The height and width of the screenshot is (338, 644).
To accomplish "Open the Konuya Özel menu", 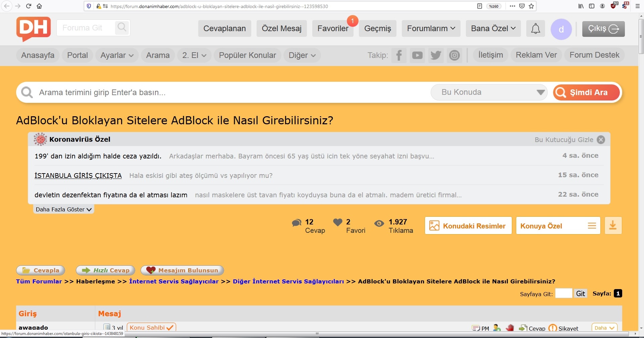I will point(558,225).
